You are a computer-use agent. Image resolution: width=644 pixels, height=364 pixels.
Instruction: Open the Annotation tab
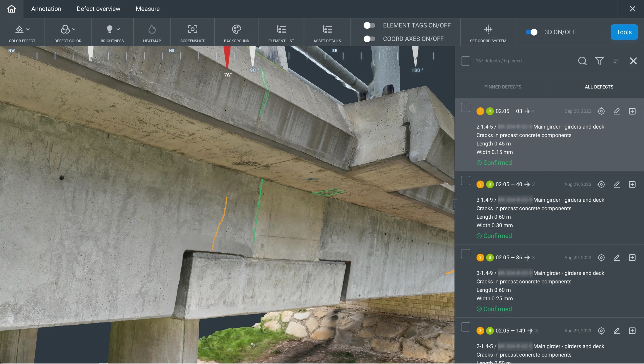pos(46,9)
